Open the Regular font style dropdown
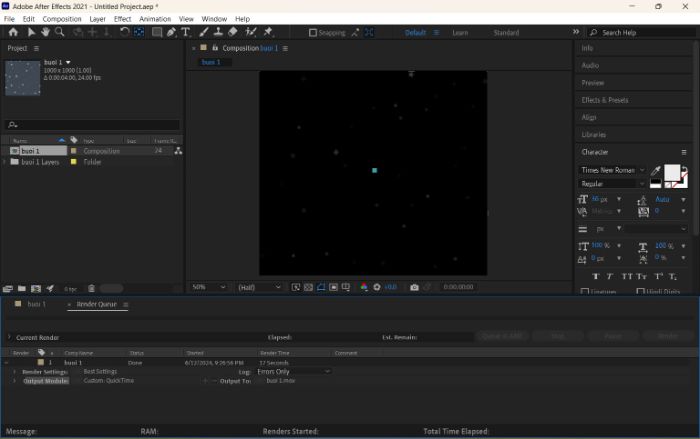The height and width of the screenshot is (439, 700). (x=612, y=184)
